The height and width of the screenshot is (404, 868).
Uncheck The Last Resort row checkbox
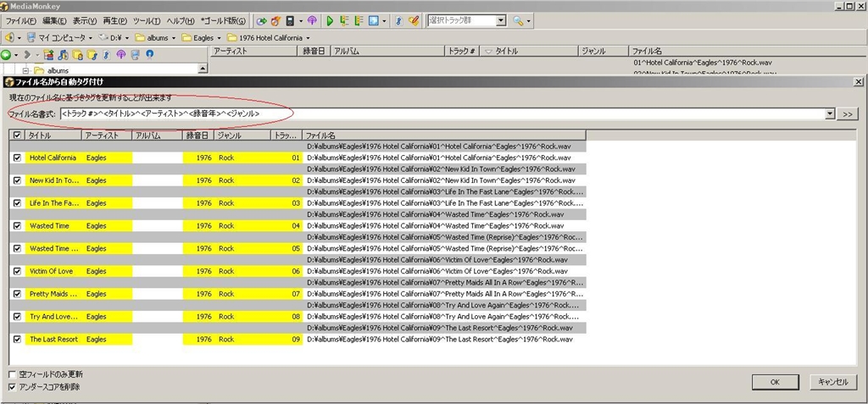click(18, 339)
